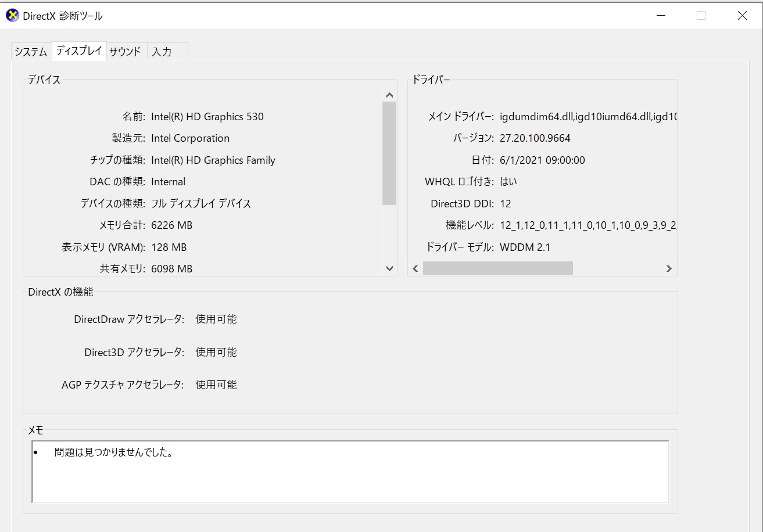Click the DirectDraw アクセラレータ 使用可能 status

coord(216,319)
